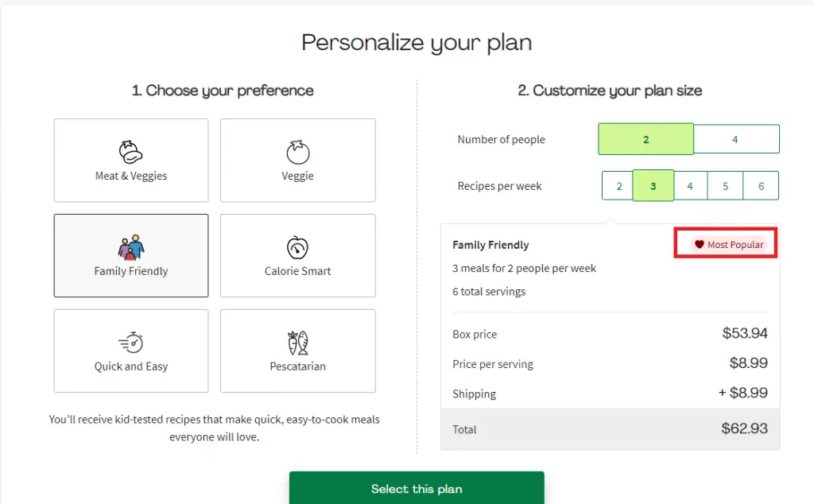Image resolution: width=814 pixels, height=504 pixels.
Task: Click the Select this plan button
Action: (x=417, y=488)
